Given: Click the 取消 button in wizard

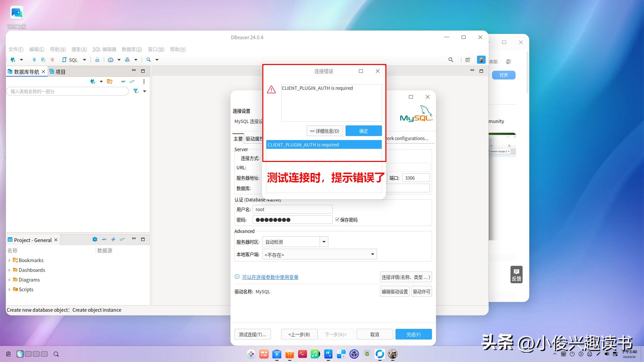Looking at the screenshot, I should pos(375,334).
